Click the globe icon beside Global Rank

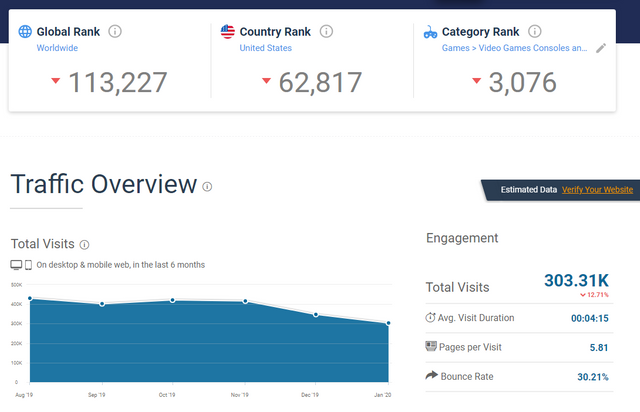coord(25,31)
